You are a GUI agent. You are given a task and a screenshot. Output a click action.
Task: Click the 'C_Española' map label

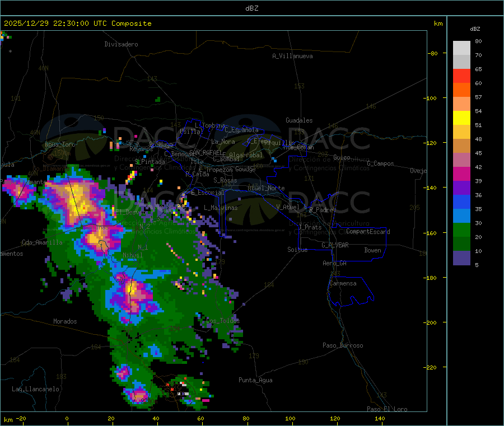[241, 130]
